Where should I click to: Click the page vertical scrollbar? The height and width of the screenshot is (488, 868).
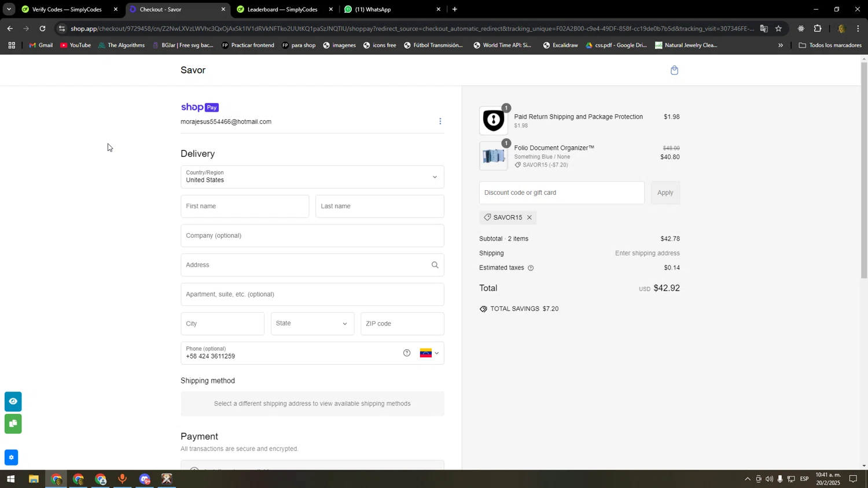point(864,169)
